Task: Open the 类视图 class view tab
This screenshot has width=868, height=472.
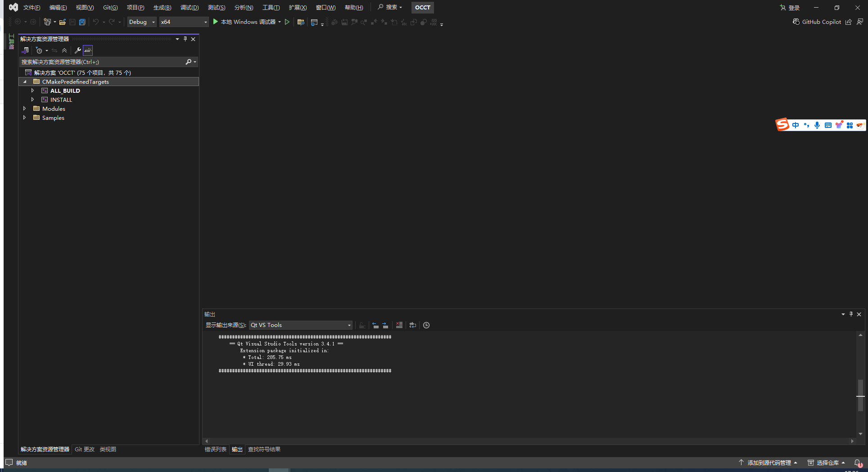Action: click(x=108, y=449)
